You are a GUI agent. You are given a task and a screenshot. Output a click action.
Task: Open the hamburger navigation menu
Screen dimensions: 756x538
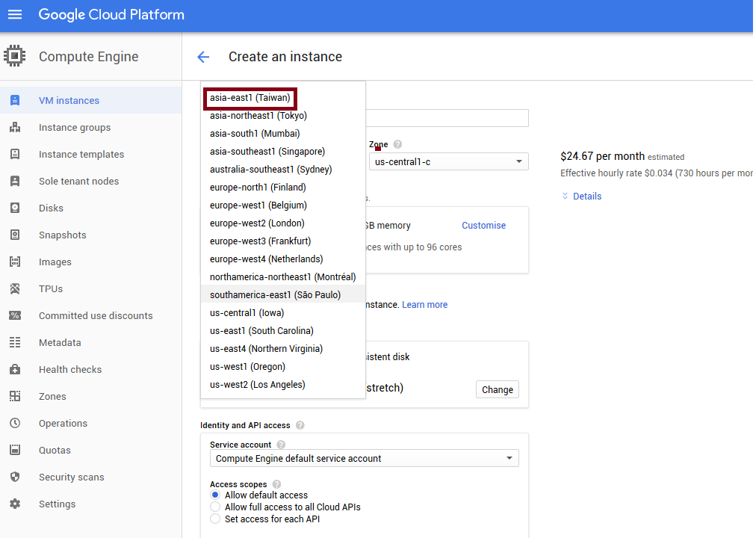point(15,15)
